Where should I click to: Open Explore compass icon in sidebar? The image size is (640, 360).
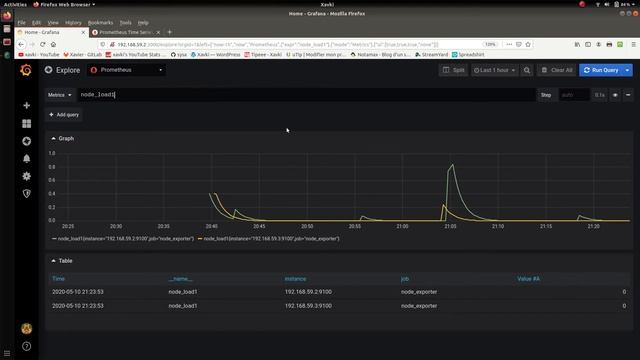tap(27, 141)
